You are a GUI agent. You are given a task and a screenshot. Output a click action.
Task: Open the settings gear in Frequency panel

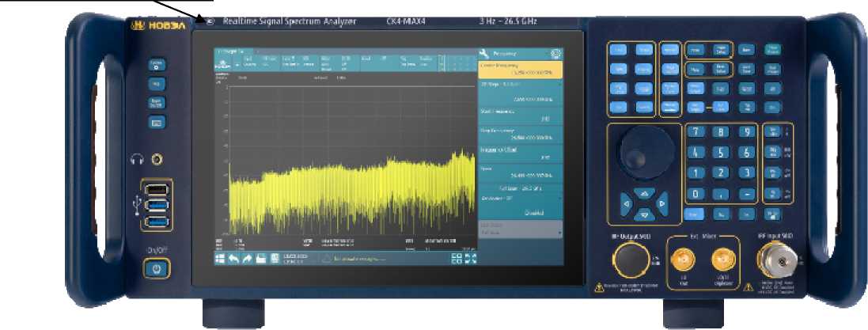coord(555,54)
